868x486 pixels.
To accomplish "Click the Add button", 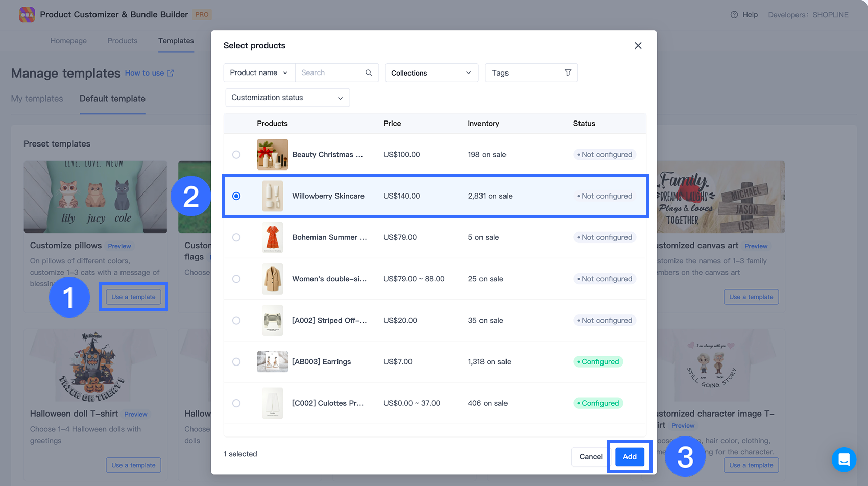I will click(x=630, y=456).
